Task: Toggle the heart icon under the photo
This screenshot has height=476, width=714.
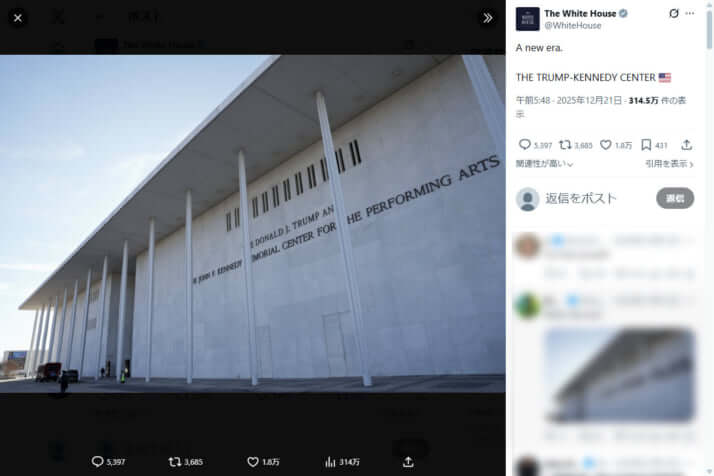Action: coord(253,461)
